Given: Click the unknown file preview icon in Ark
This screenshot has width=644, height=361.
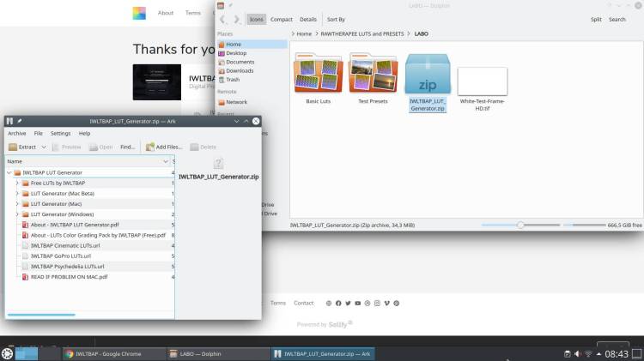Looking at the screenshot, I should 218,163.
